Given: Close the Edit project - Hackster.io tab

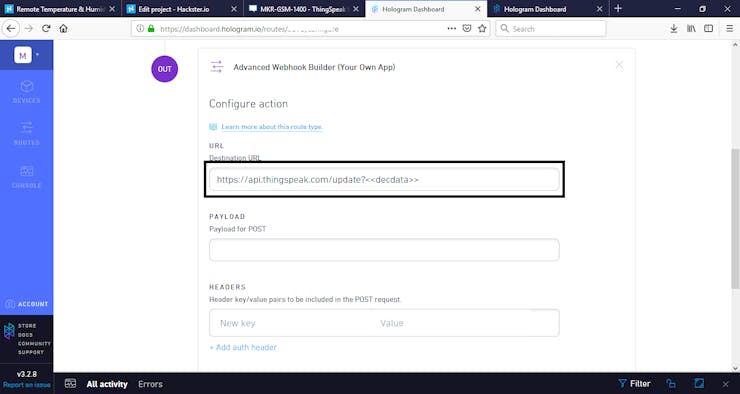Looking at the screenshot, I should tap(235, 9).
